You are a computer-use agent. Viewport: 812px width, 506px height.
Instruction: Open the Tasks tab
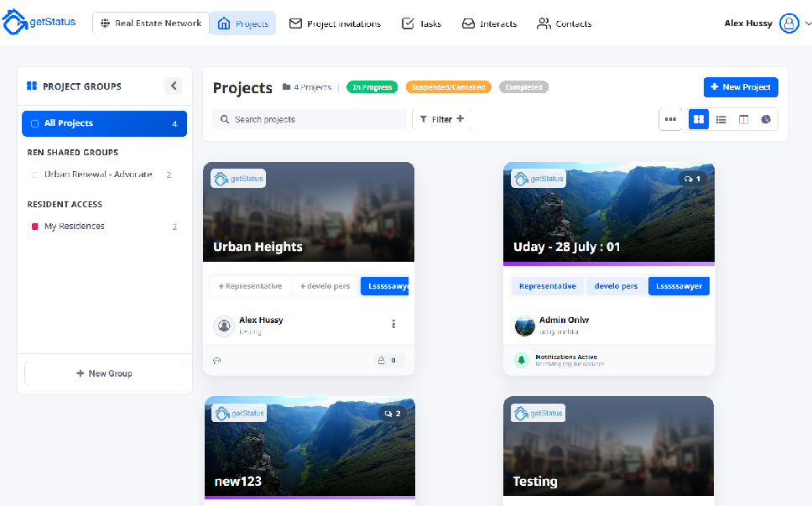click(x=422, y=23)
